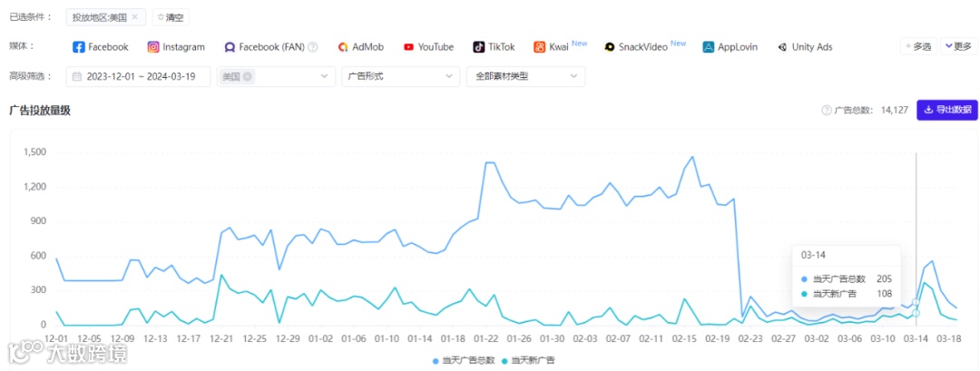Toggle the 当天新广告 legend series

tap(528, 360)
